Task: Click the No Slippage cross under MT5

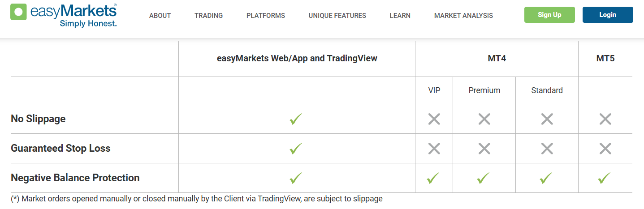Action: tap(605, 119)
